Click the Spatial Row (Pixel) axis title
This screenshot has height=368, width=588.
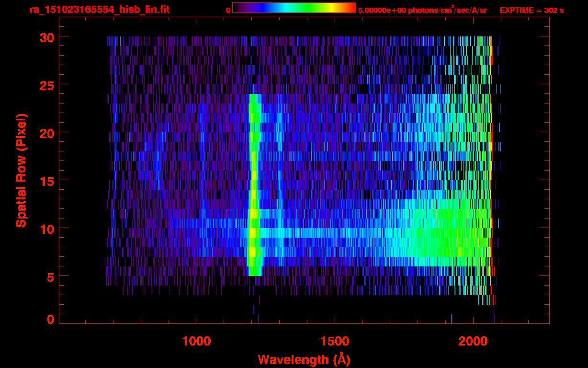21,170
